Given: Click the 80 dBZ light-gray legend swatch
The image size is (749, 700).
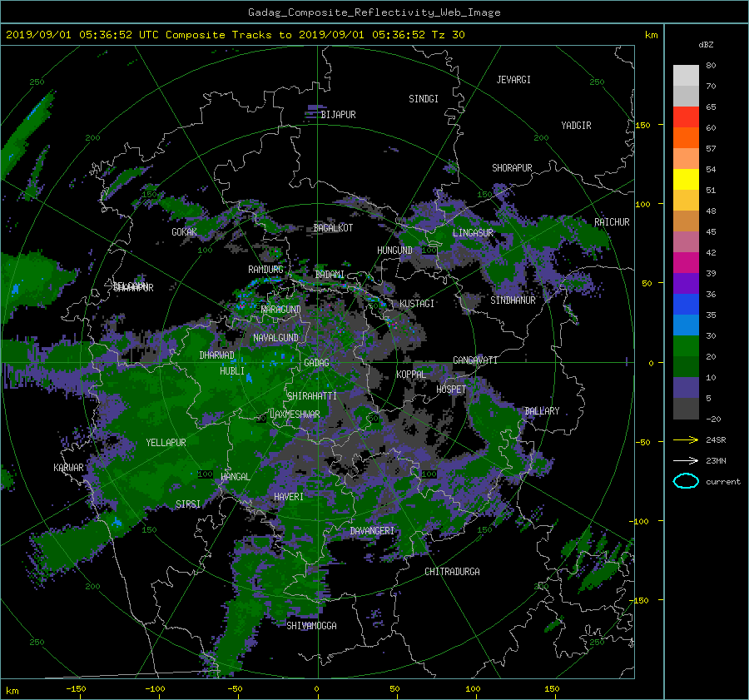Looking at the screenshot, I should coord(686,75).
